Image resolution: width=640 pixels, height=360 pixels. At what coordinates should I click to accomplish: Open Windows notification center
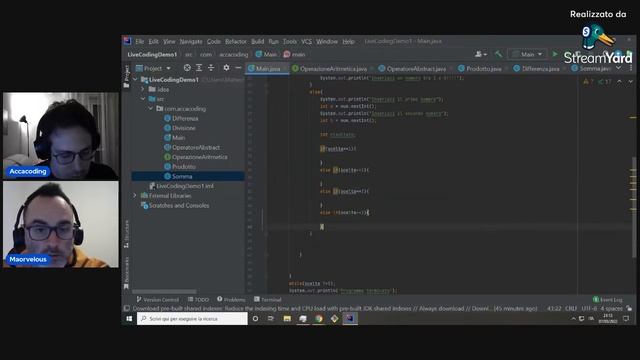coord(627,318)
